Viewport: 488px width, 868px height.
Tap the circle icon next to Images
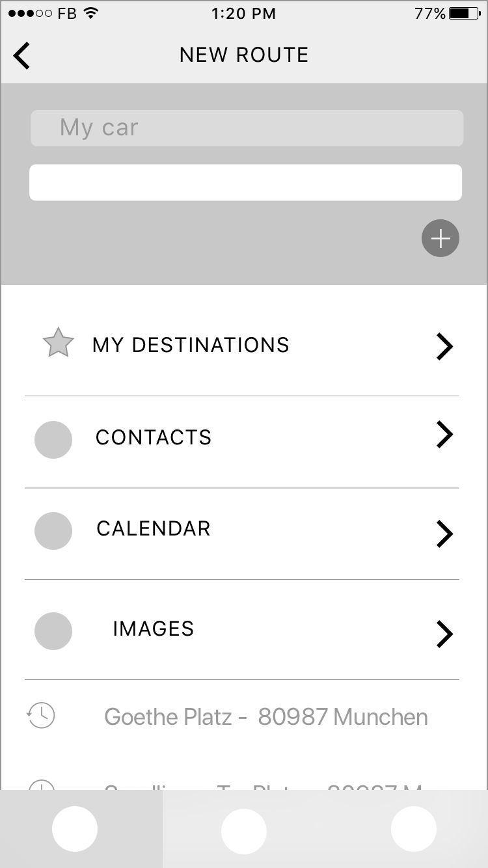(53, 631)
